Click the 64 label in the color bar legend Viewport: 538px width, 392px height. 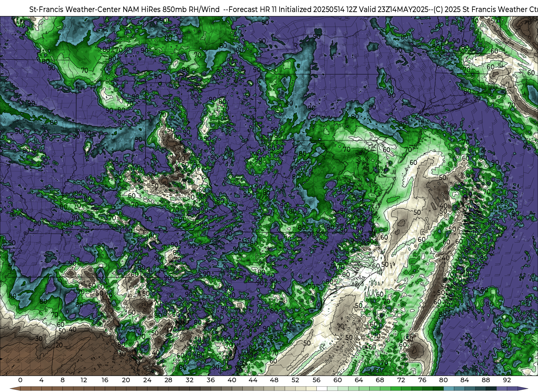(x=359, y=380)
